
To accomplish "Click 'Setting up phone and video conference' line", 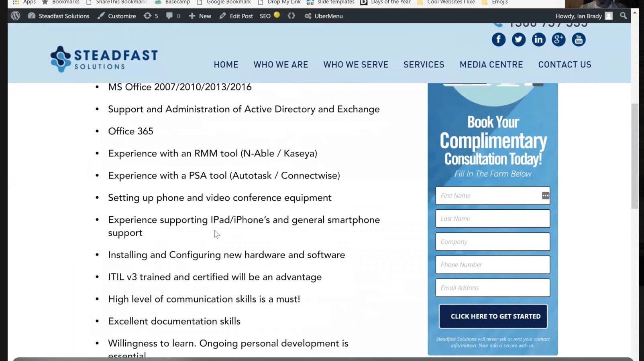I will pyautogui.click(x=220, y=198).
